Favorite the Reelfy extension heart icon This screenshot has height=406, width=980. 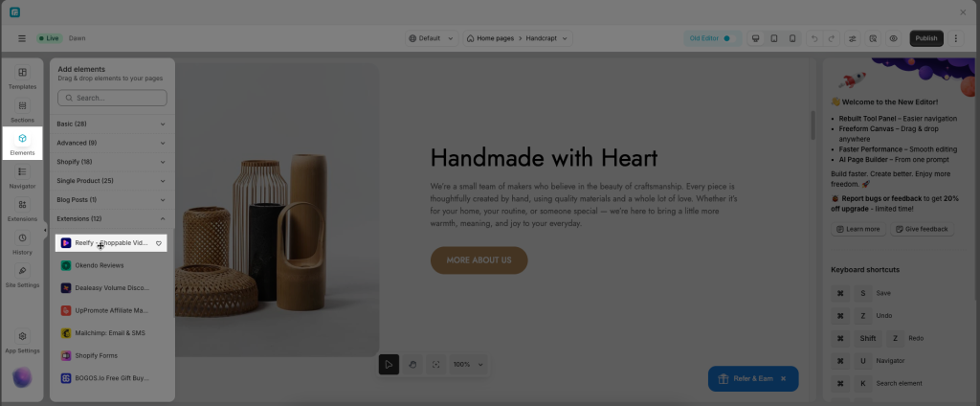[x=159, y=243]
